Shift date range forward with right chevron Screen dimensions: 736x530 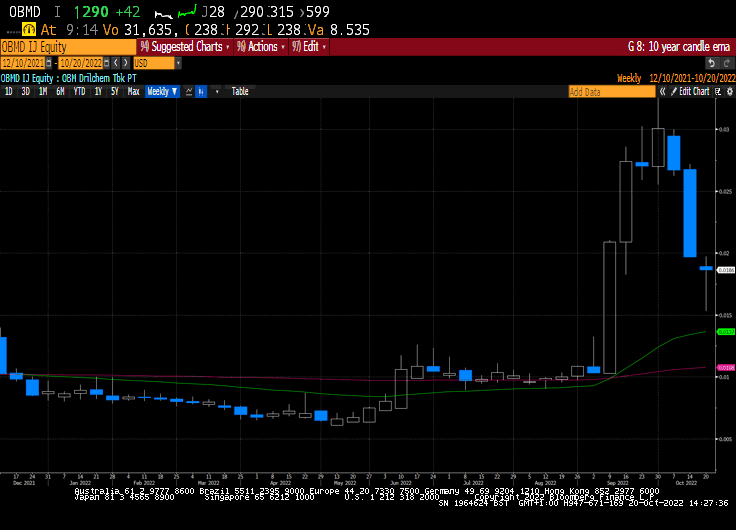click(125, 63)
